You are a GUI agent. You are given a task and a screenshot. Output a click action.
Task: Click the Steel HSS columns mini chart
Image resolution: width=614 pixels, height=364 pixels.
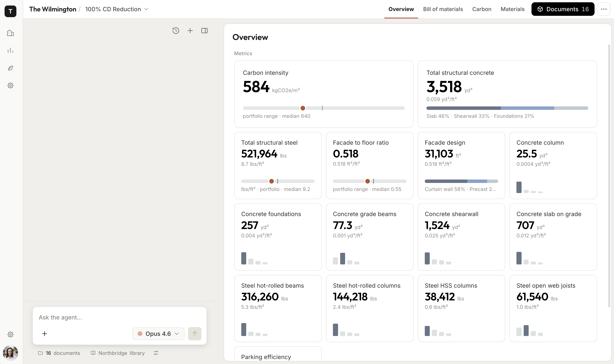[438, 331]
